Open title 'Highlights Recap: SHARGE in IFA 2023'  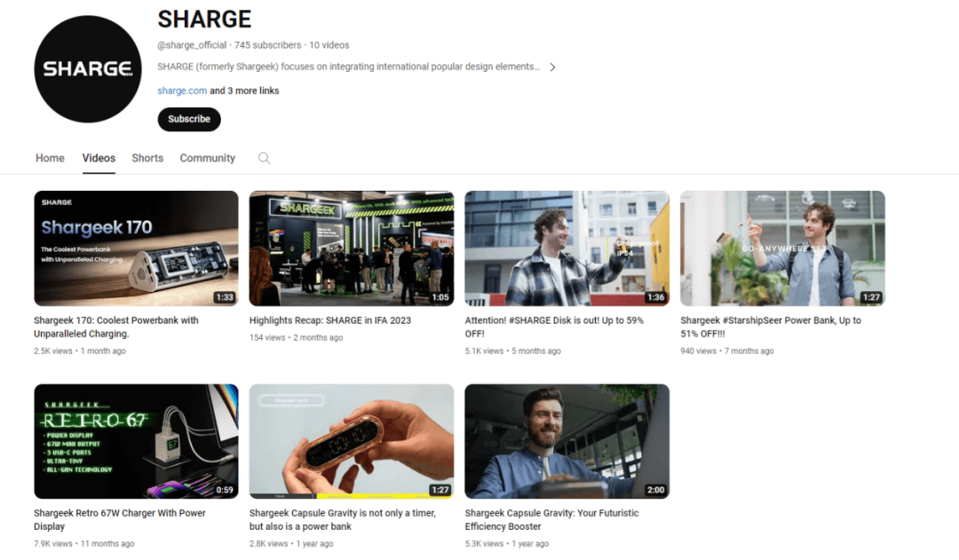click(x=330, y=320)
